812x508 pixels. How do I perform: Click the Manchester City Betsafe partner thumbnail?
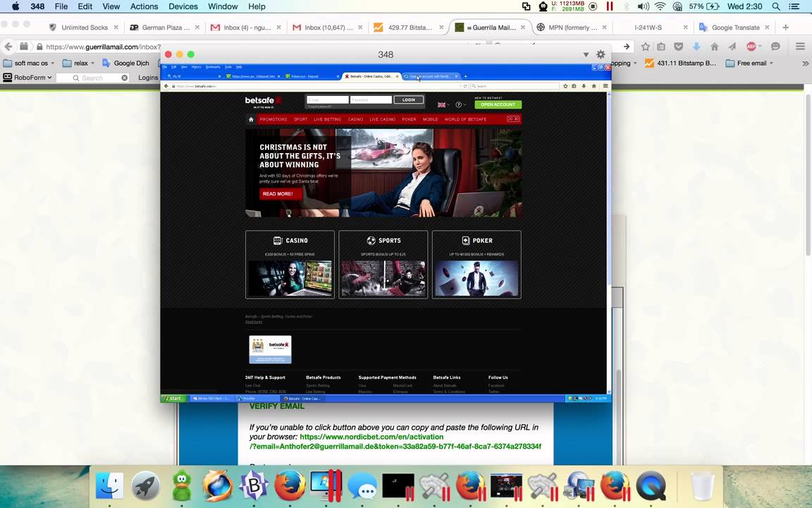coord(271,349)
